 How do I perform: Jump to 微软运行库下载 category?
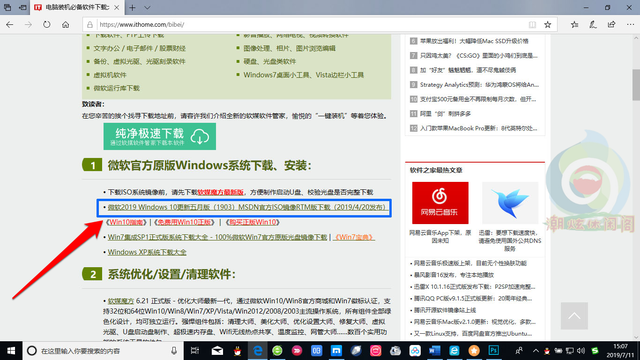(116, 88)
